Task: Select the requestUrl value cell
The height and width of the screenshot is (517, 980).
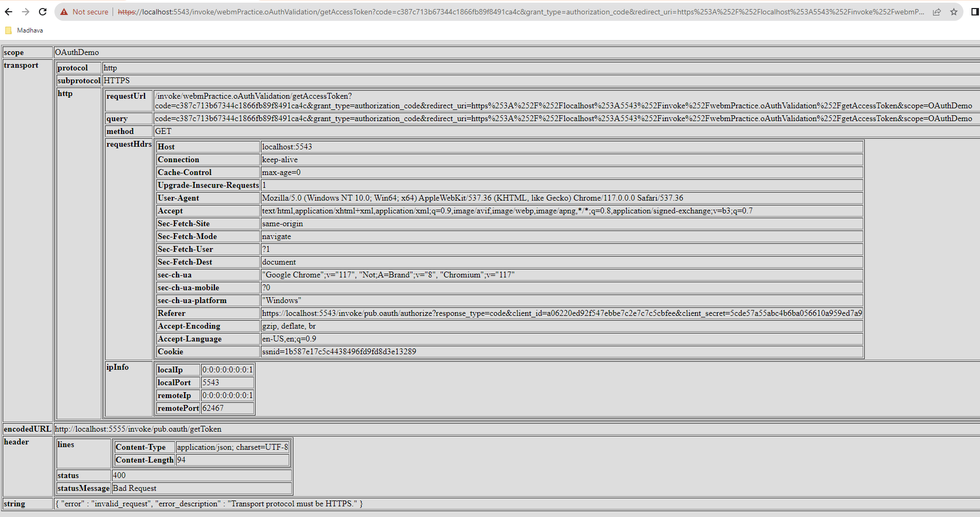Action: [373, 101]
